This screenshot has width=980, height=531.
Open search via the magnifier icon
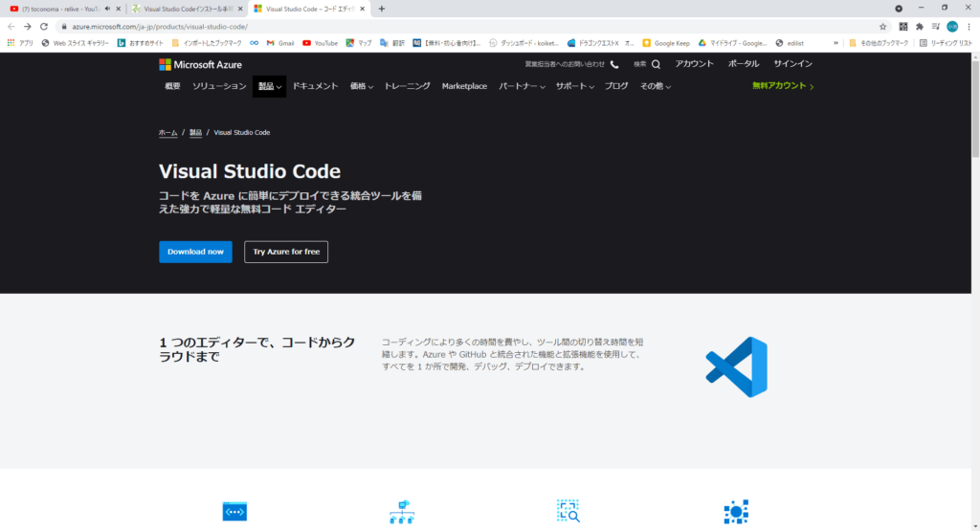click(x=656, y=64)
